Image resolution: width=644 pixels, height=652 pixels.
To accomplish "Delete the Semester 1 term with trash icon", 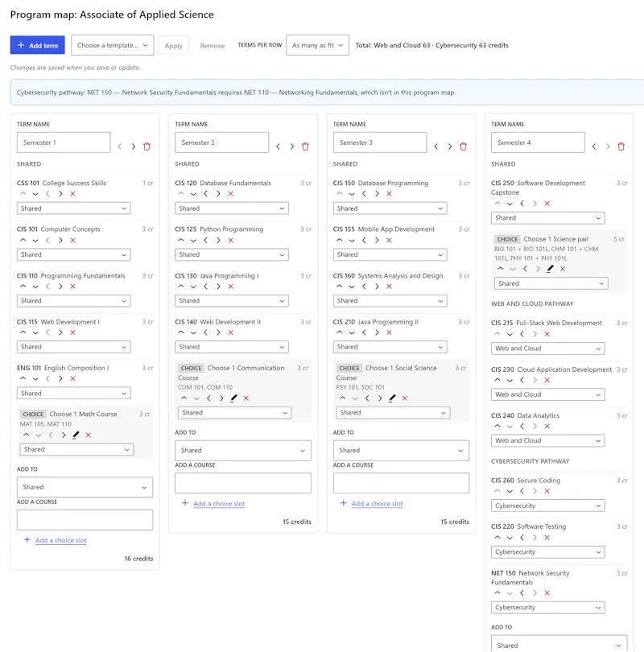I will point(147,146).
